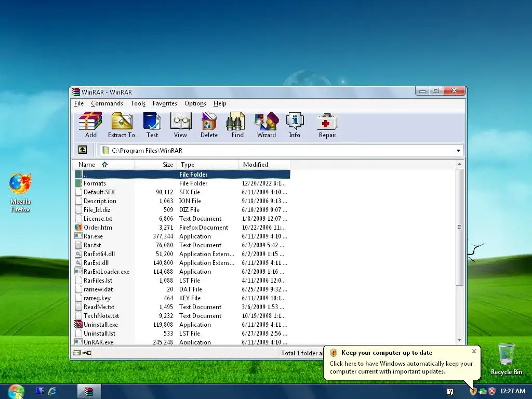Viewport: 532px width, 399px height.
Task: Open the Options menu
Action: (195, 103)
